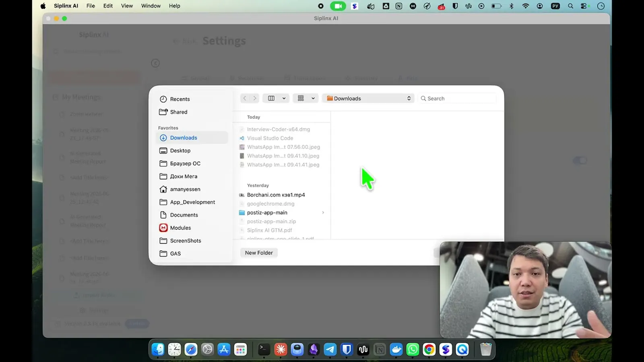Open the GAS folder in sidebar
The image size is (644, 362).
(x=170, y=253)
